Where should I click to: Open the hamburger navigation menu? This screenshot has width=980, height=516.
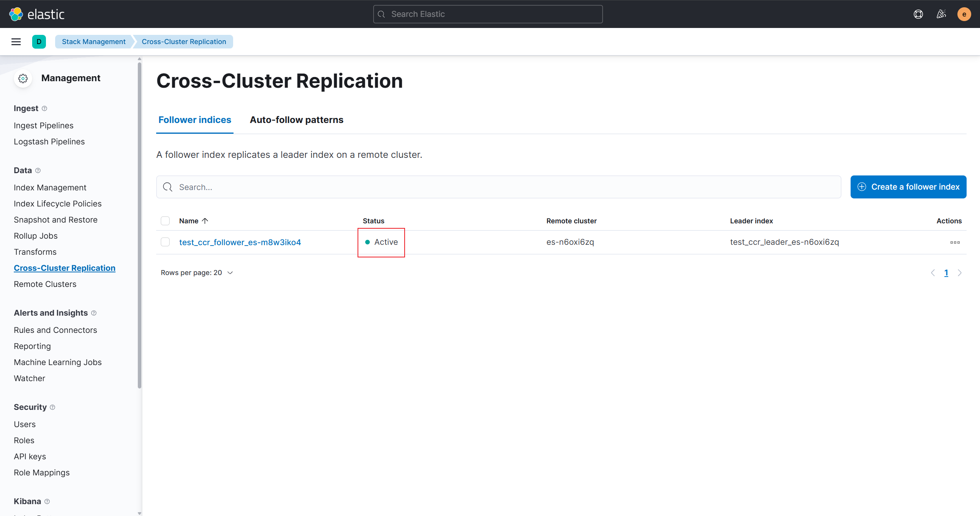click(16, 42)
